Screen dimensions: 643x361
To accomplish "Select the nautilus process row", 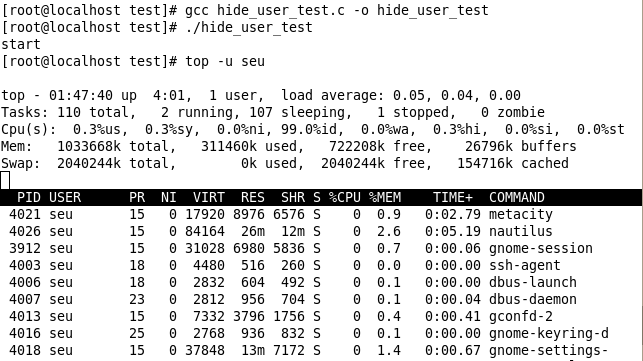I will [322, 231].
